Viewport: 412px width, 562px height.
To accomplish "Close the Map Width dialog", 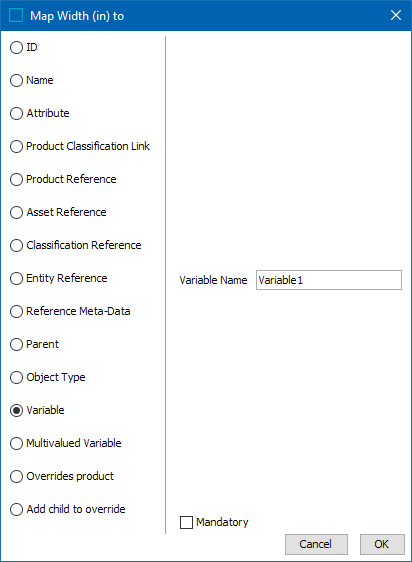I will tap(396, 15).
